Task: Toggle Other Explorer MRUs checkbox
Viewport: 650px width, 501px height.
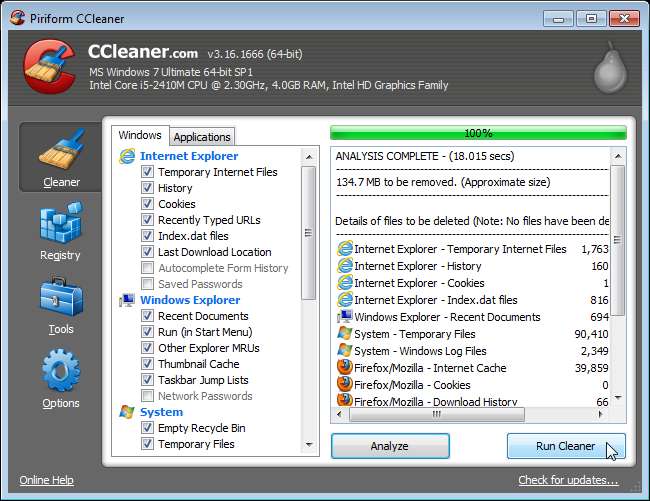Action: coord(147,348)
